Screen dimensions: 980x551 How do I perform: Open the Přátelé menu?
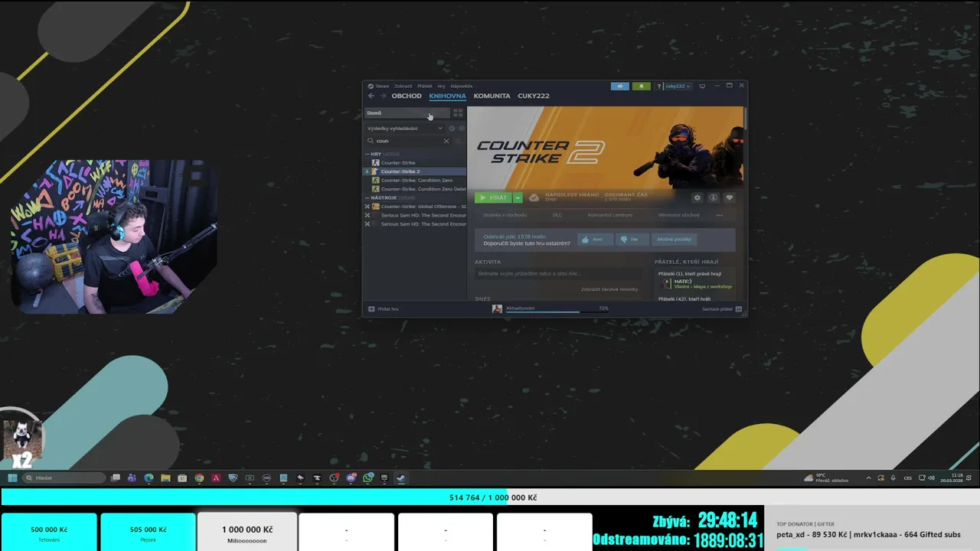(x=424, y=86)
